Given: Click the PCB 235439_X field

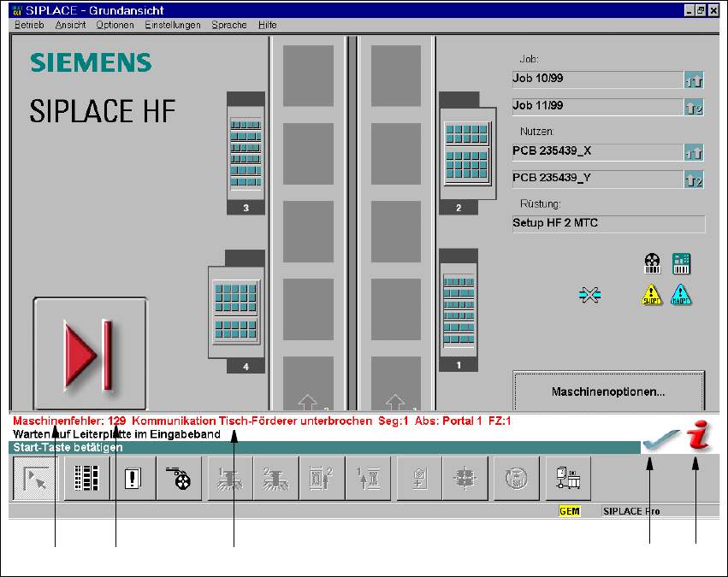Looking at the screenshot, I should click(598, 151).
